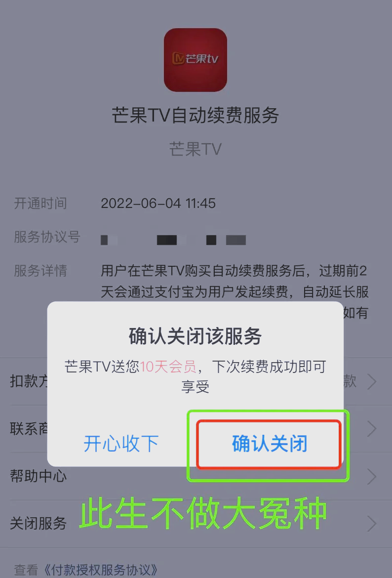Tap the 确认关闭该服务 dialog heading
The height and width of the screenshot is (578, 392).
coord(196,336)
